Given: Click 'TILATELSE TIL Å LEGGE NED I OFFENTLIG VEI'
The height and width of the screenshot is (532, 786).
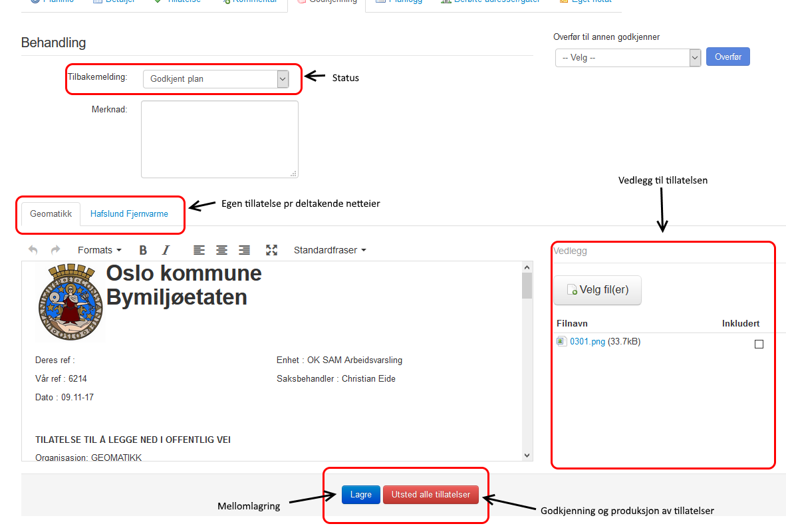Looking at the screenshot, I should [133, 440].
